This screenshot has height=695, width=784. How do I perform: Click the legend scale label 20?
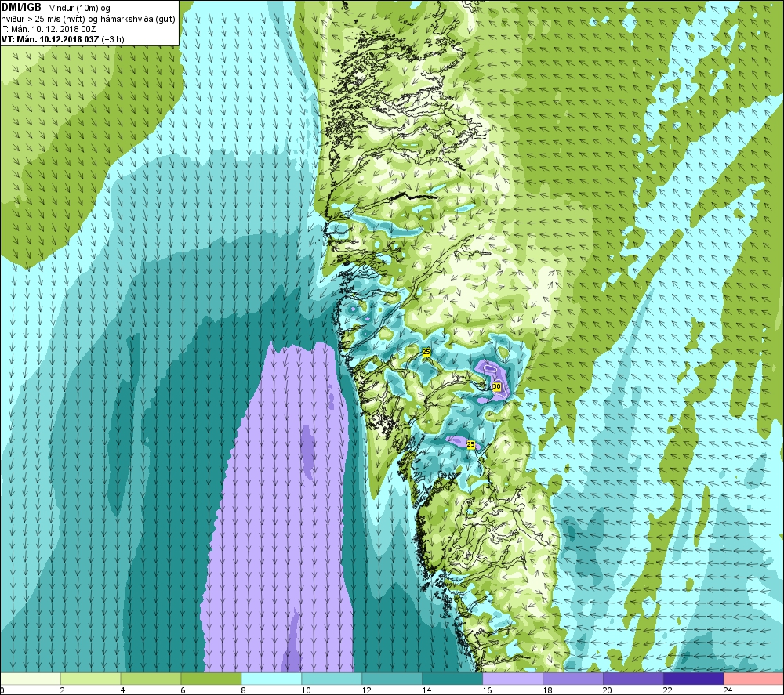pos(608,690)
